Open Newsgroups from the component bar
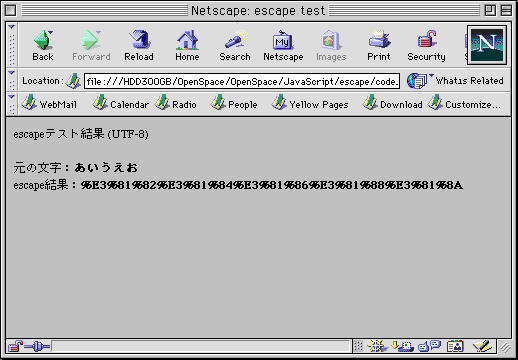The image size is (518, 360). [x=430, y=347]
